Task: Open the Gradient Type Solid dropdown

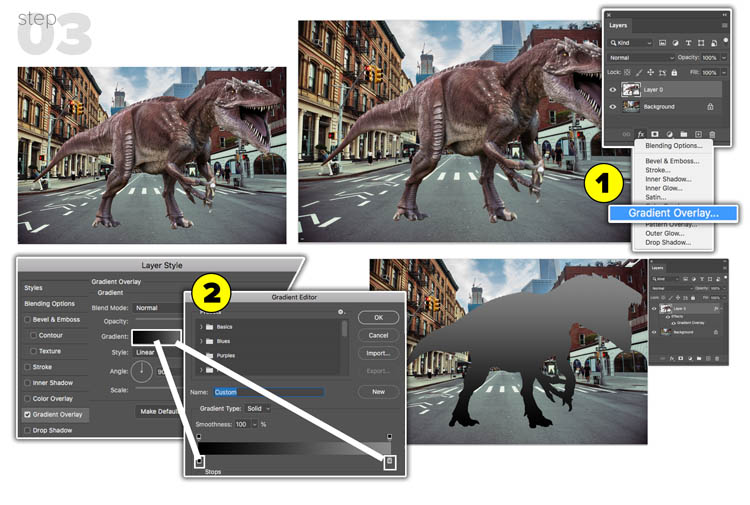Action: pyautogui.click(x=258, y=408)
